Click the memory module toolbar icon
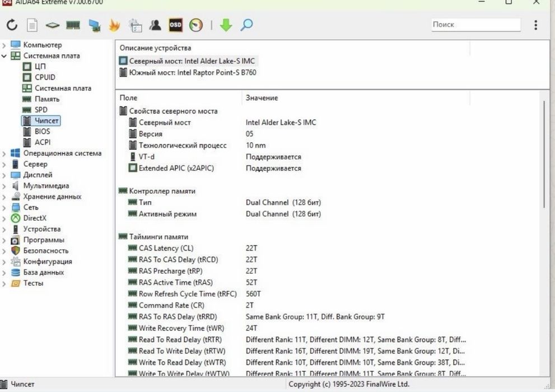This screenshot has height=392, width=555. 73,25
